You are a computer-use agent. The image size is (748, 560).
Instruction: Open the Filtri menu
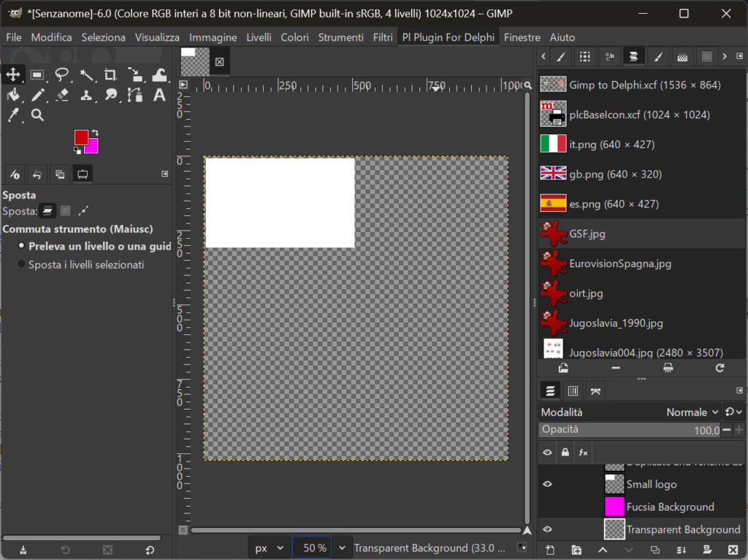pyautogui.click(x=382, y=37)
